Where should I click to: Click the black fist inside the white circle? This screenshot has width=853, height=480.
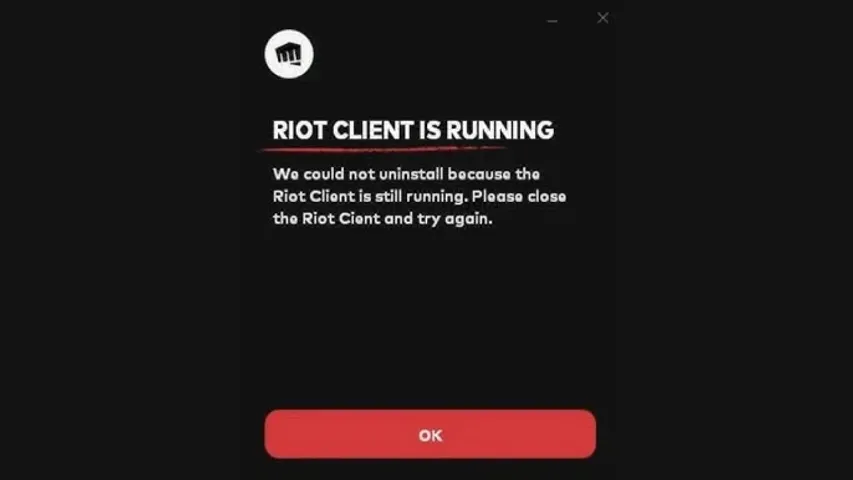[x=288, y=54]
